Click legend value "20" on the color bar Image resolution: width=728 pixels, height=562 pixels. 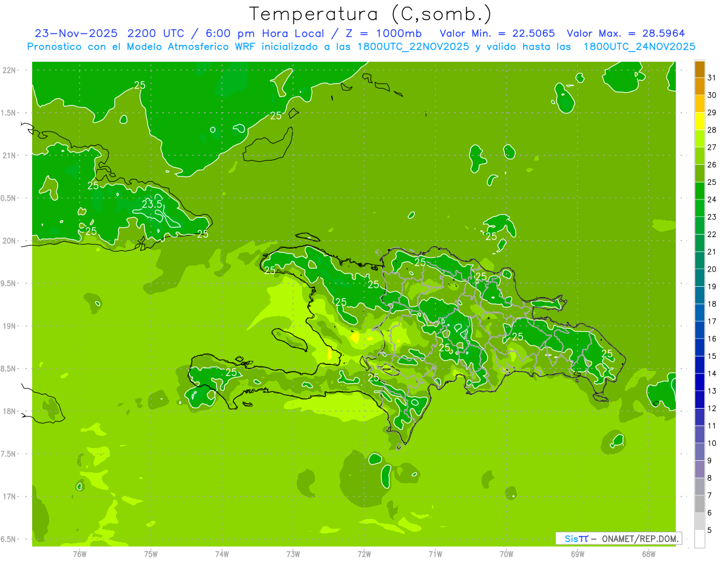[712, 269]
